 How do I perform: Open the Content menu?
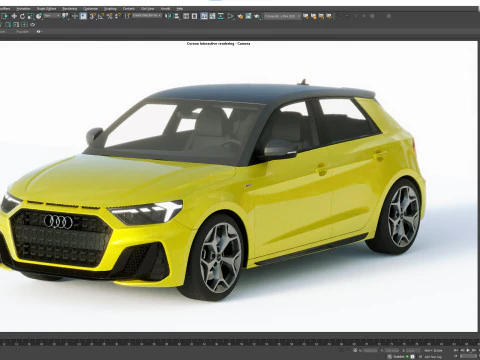(x=129, y=9)
